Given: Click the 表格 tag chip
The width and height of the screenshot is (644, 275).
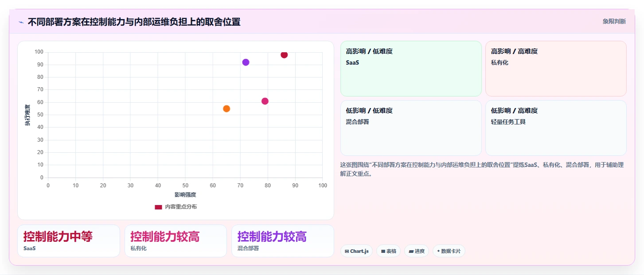Looking at the screenshot, I should [388, 251].
